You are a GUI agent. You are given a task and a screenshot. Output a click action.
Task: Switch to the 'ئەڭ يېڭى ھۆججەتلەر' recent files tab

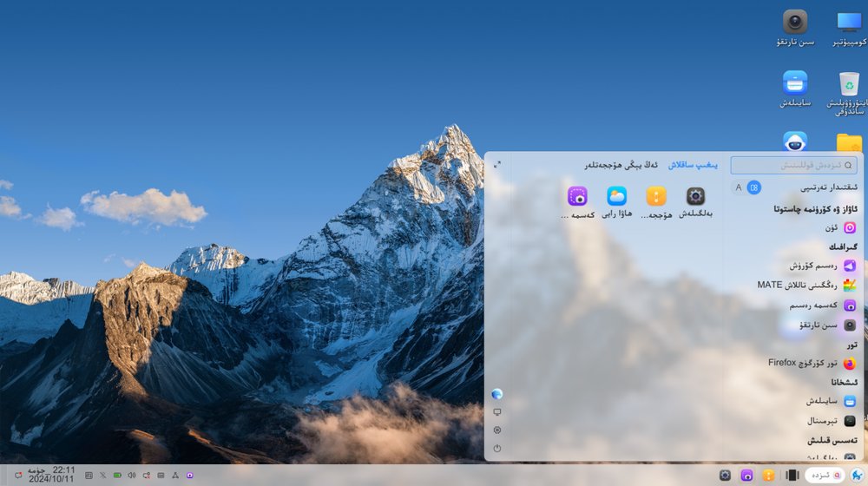[620, 164]
